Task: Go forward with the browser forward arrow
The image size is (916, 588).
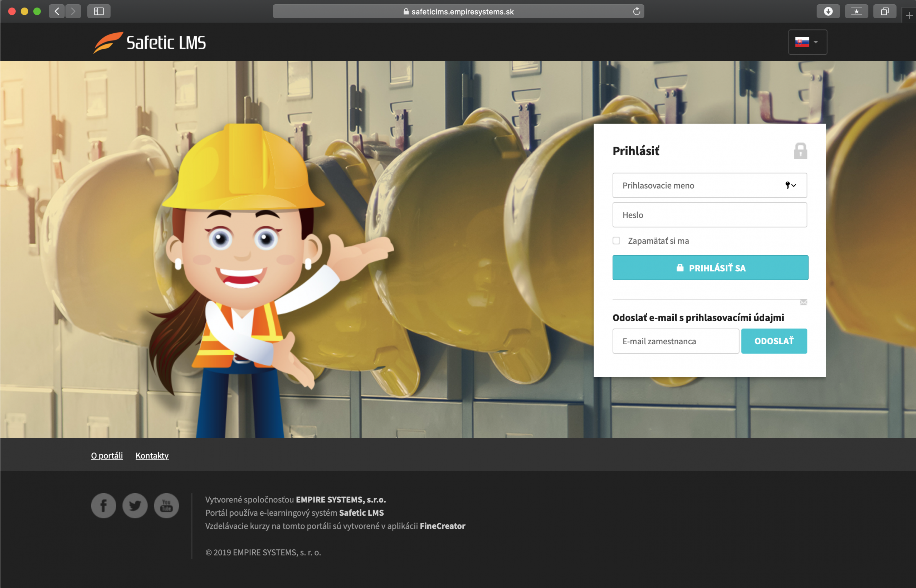Action: point(73,11)
